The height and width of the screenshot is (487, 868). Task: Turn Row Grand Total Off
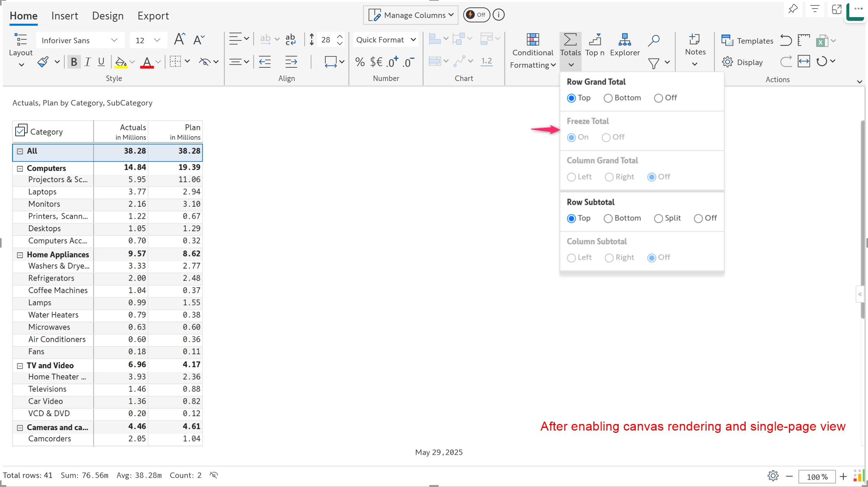[x=658, y=98]
